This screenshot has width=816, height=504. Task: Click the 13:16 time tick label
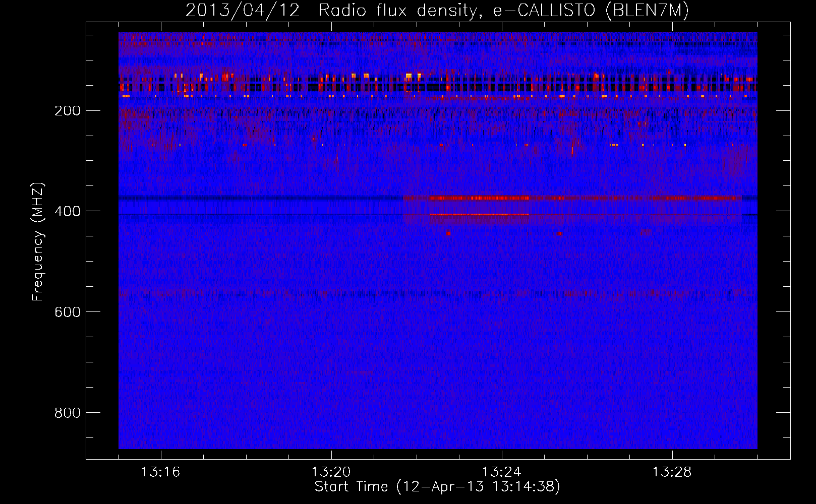160,472
